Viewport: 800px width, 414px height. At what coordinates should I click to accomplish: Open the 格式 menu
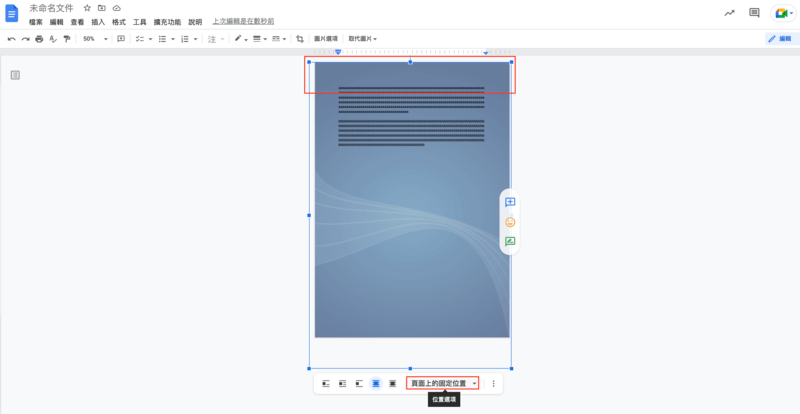tap(119, 22)
